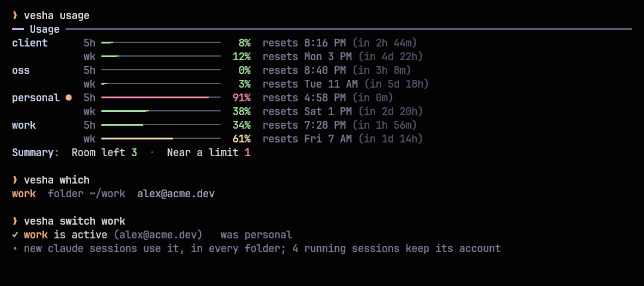
Task: Click 'resets Mon 3 PM (in 4d 22h)'
Action: point(343,57)
